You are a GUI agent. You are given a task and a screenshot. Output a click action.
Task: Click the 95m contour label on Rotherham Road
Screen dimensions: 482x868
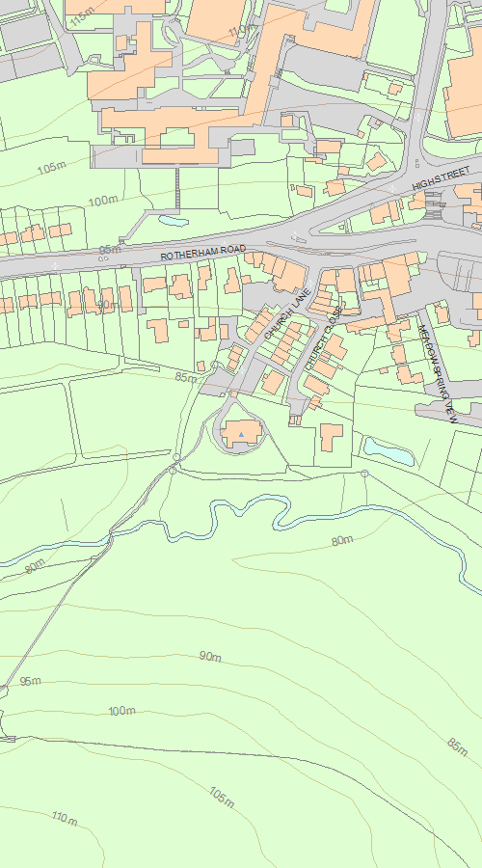110,250
